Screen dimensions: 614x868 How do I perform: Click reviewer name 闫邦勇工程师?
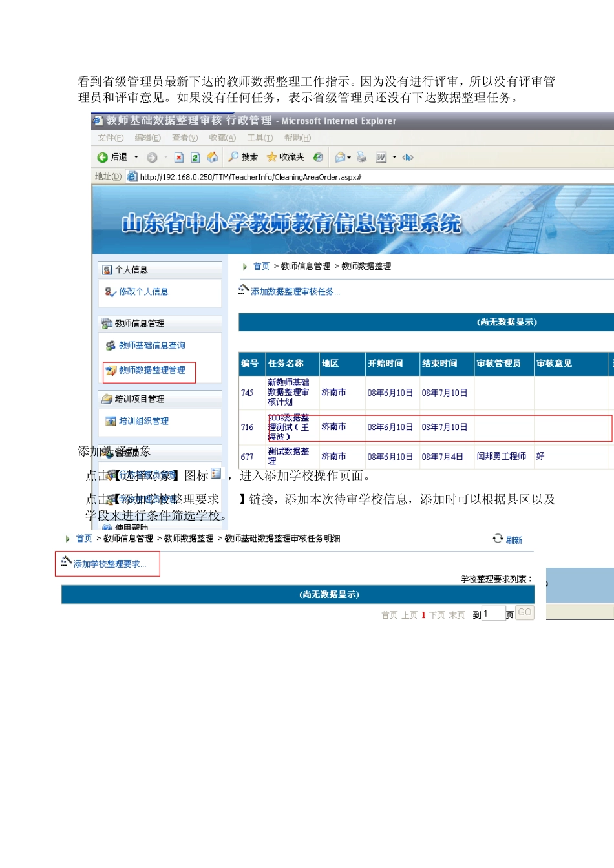[502, 456]
